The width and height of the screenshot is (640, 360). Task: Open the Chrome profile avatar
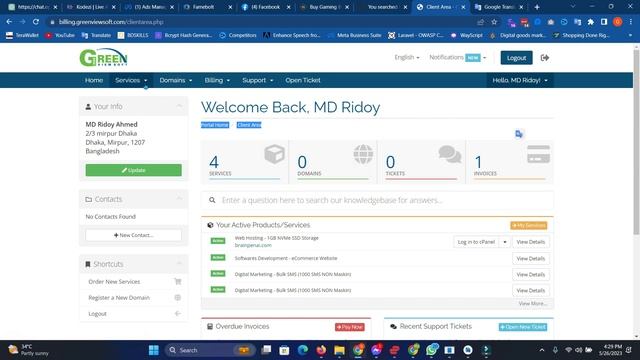click(618, 22)
